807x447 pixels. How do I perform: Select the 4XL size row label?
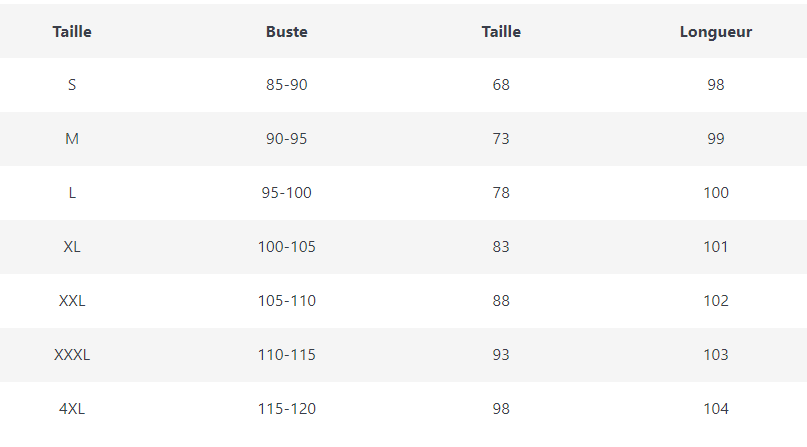point(72,409)
